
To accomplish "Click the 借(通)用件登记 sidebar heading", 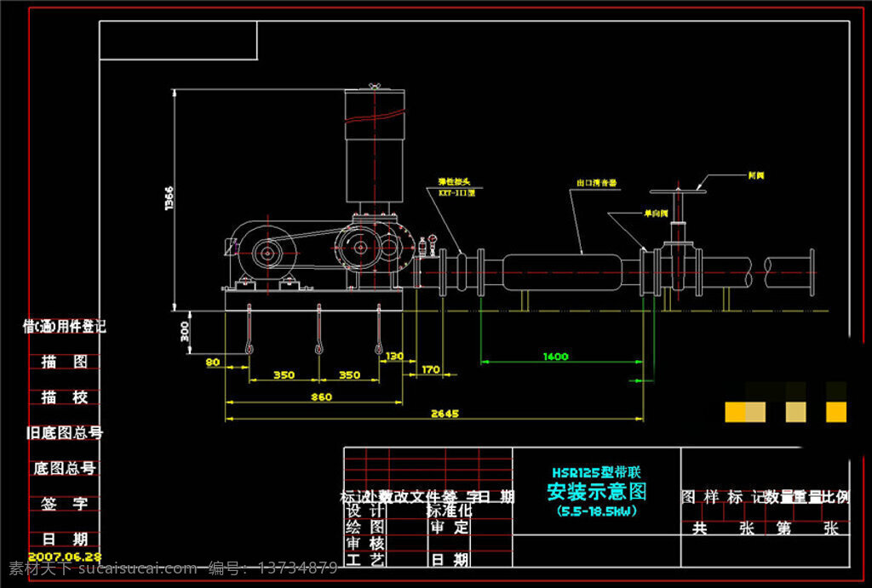I will tap(65, 327).
